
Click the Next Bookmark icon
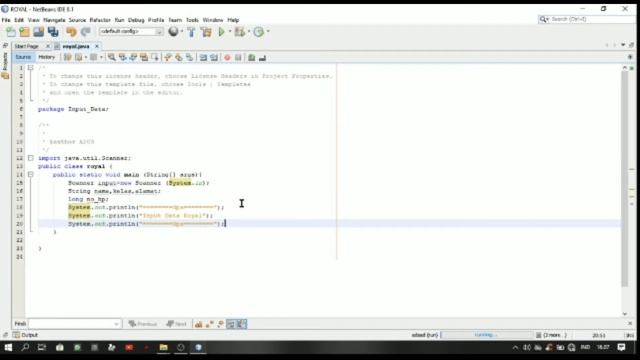(179, 58)
